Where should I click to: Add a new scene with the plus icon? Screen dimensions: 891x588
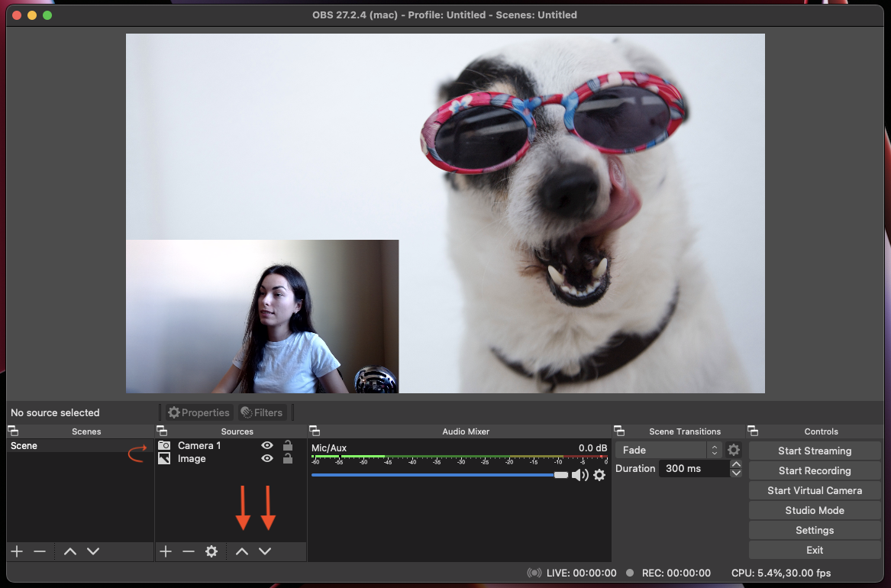[17, 551]
